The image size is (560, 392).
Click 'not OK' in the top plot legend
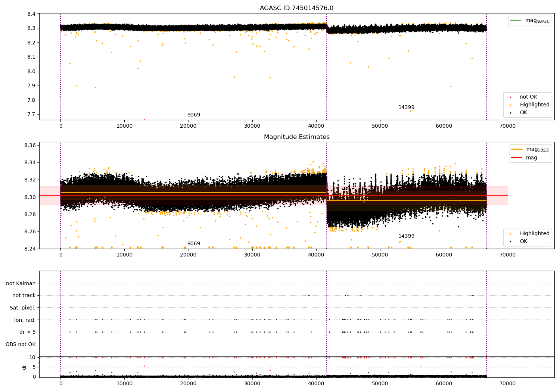coord(524,97)
